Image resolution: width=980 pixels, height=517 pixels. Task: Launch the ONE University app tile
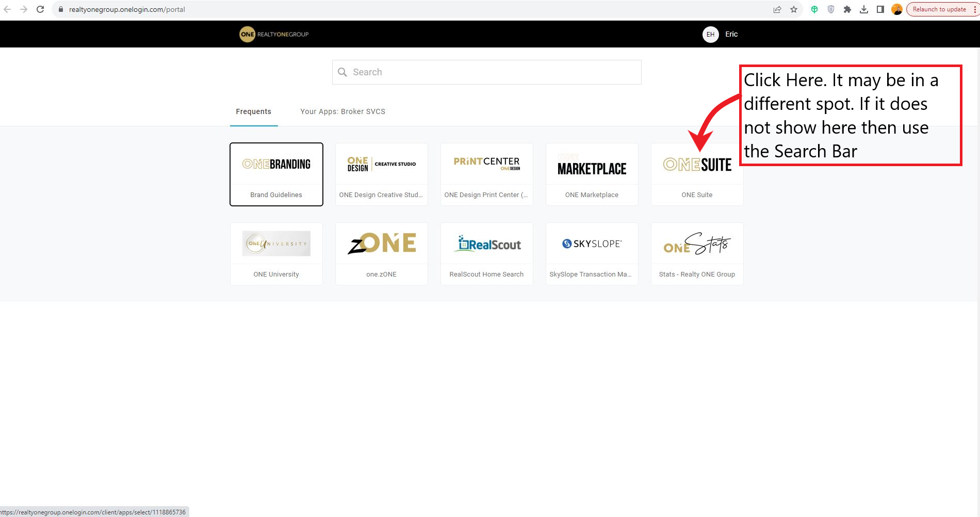click(276, 254)
